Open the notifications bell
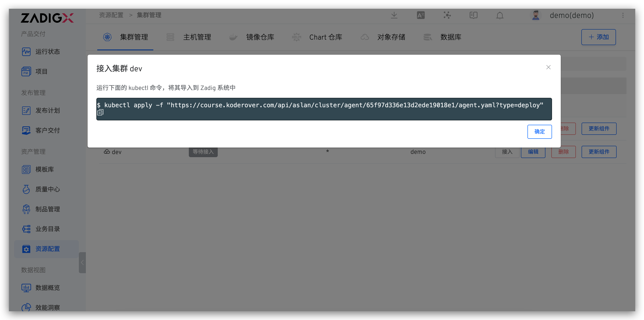Image resolution: width=644 pixels, height=320 pixels. [500, 15]
